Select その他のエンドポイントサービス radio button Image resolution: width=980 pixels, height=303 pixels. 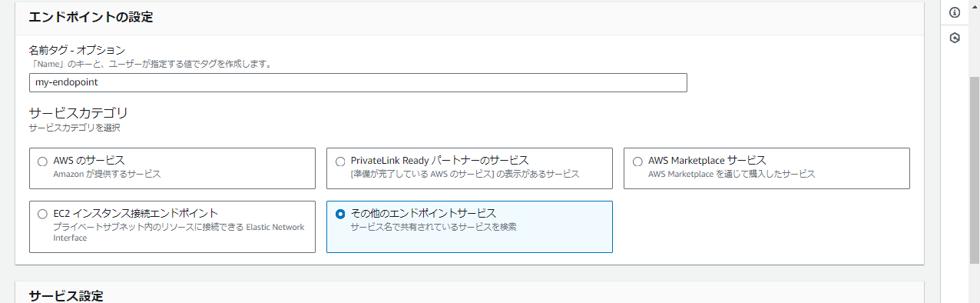click(340, 214)
